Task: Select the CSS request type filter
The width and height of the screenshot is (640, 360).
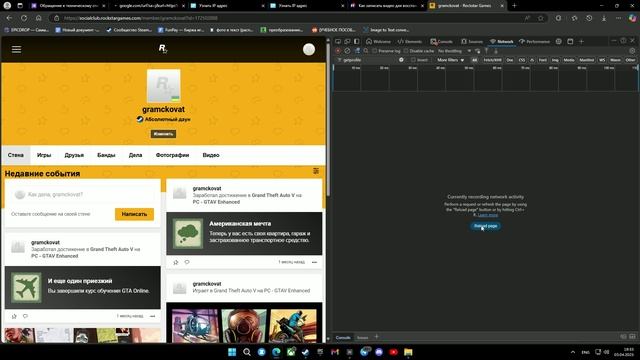Action: pyautogui.click(x=522, y=60)
